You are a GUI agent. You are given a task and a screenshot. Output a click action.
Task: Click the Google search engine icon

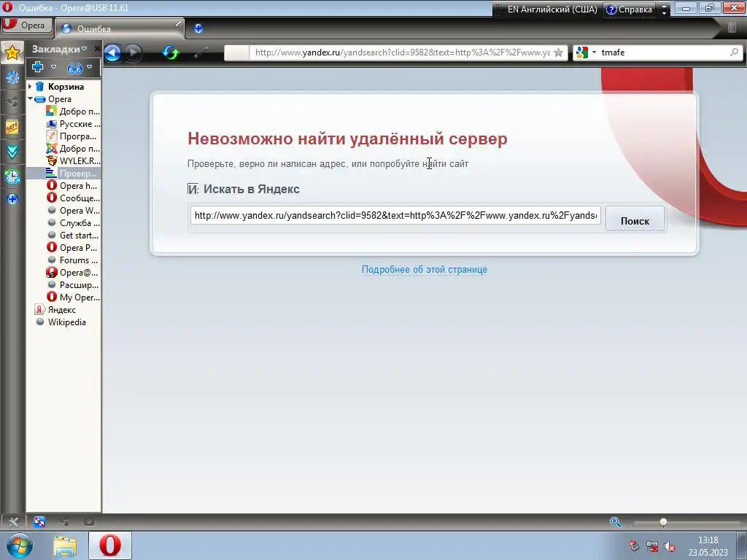[581, 52]
